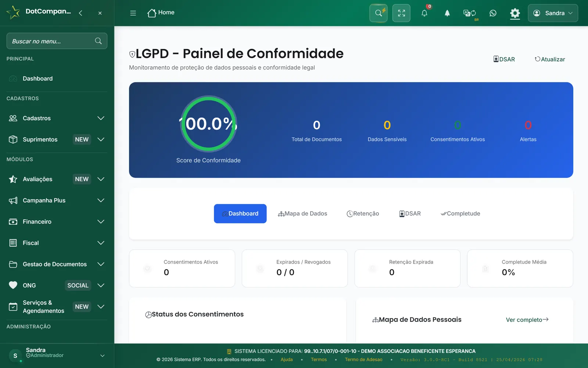
Task: Open the settings gear icon
Action: coord(515,13)
